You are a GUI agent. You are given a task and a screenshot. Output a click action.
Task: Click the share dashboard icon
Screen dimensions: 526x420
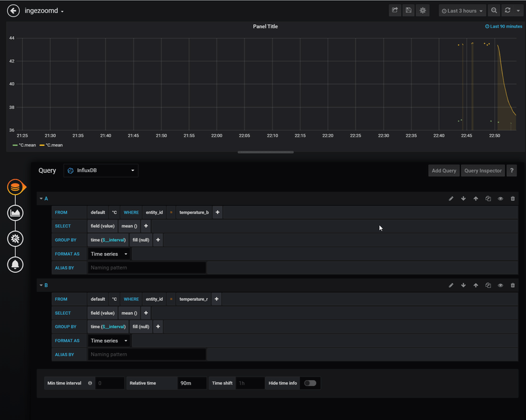[x=395, y=11]
